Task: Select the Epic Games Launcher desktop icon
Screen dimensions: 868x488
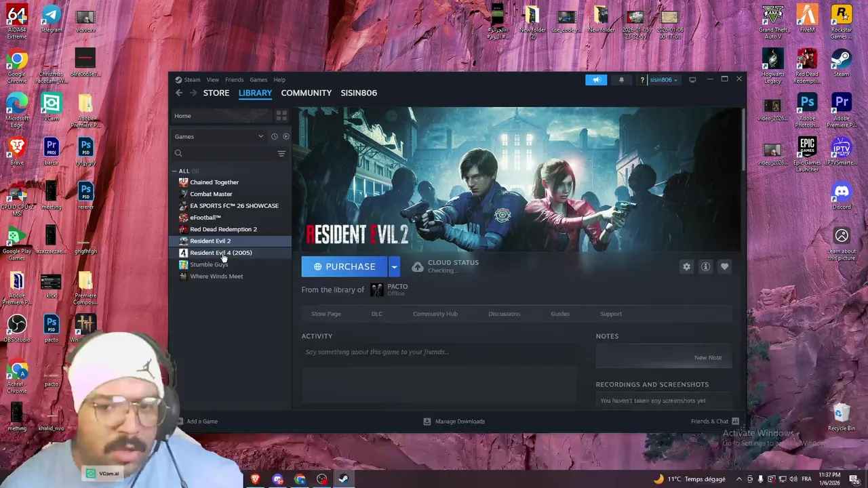Action: pyautogui.click(x=807, y=155)
